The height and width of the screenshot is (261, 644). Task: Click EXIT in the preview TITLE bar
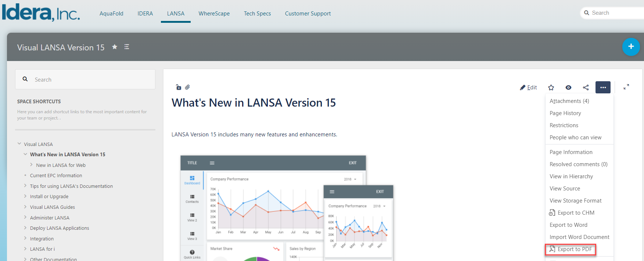click(353, 163)
